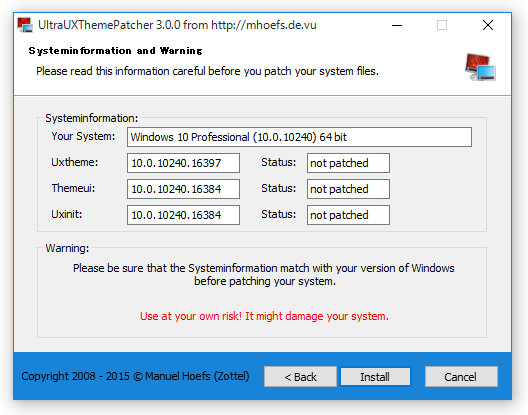Click the 'Status:' label beside Uxinit
Screen dimensions: 528x415
click(x=278, y=214)
